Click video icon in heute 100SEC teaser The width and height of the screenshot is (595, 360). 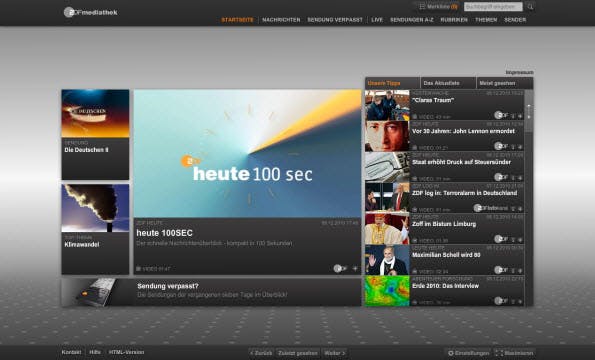(x=139, y=269)
